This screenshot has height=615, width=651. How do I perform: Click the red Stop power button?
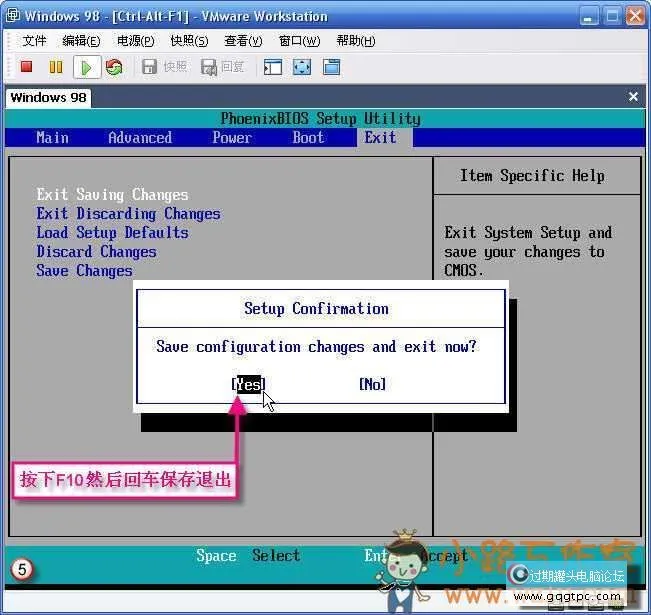27,66
